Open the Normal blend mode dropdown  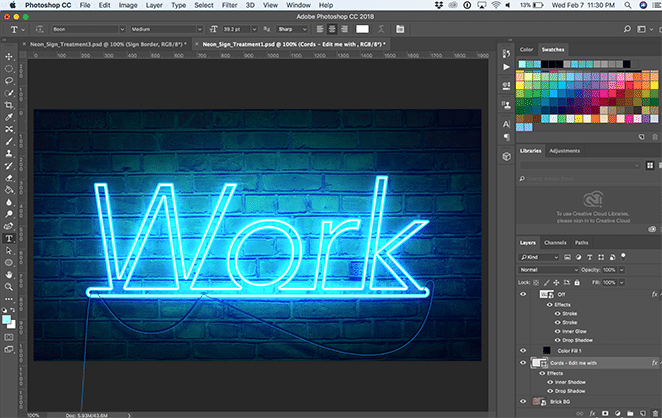550,270
